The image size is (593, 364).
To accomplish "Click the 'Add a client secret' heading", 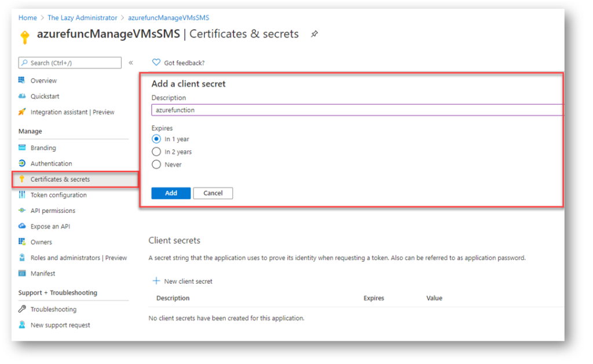I will tap(188, 84).
